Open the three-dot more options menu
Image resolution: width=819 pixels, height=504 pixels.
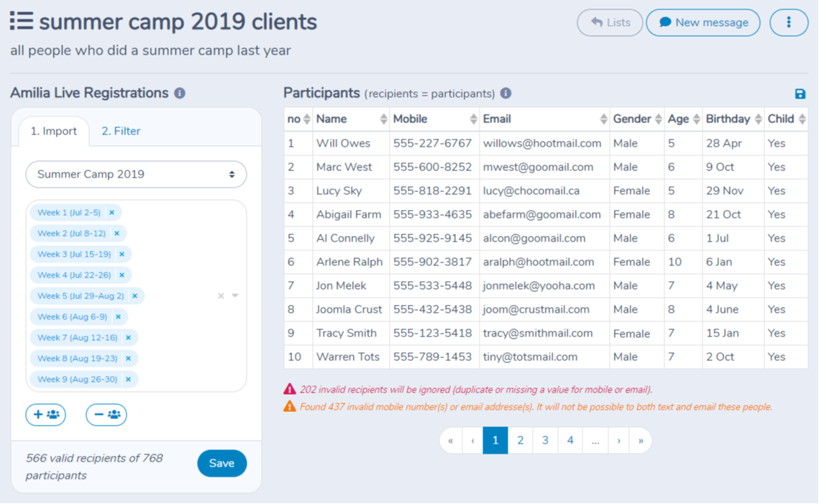point(789,22)
